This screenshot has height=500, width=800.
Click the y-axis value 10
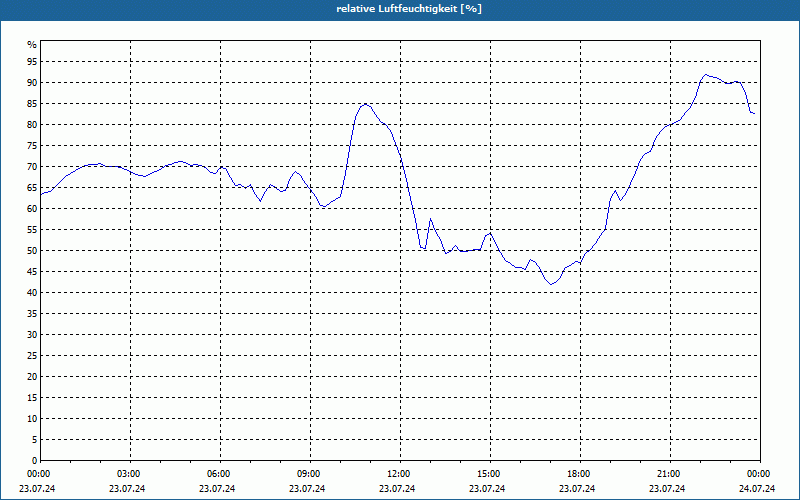(x=32, y=419)
